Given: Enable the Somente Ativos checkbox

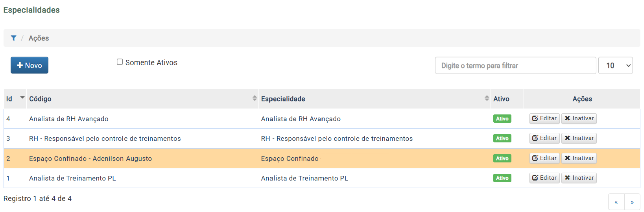Looking at the screenshot, I should point(120,62).
